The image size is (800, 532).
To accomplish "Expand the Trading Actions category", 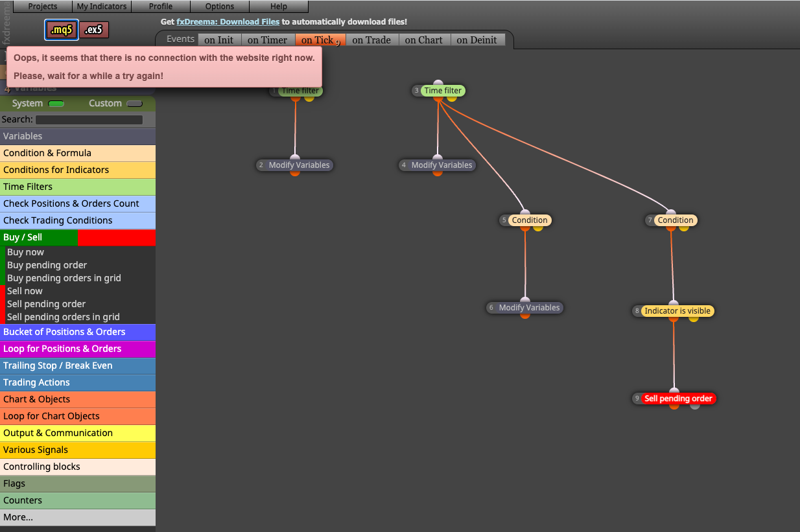I will click(x=78, y=382).
